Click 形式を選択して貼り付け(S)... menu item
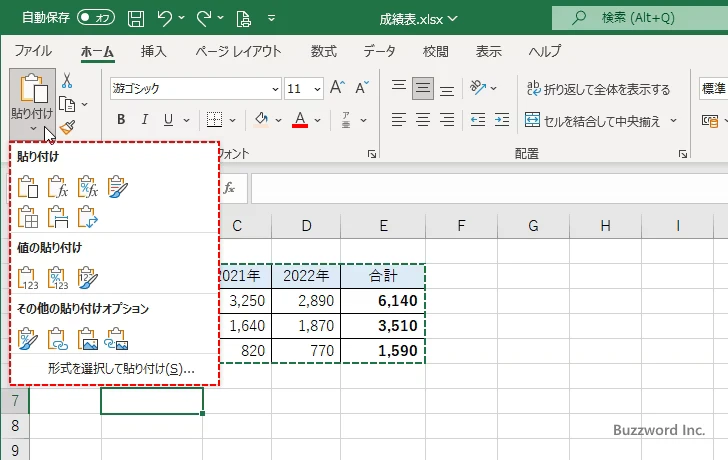The image size is (728, 460). pos(114,369)
